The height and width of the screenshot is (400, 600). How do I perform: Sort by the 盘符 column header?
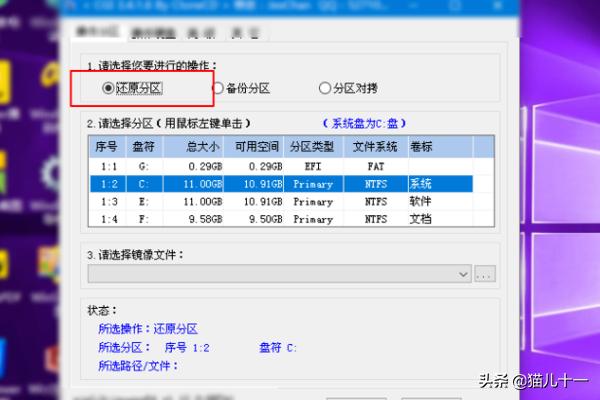[143, 147]
